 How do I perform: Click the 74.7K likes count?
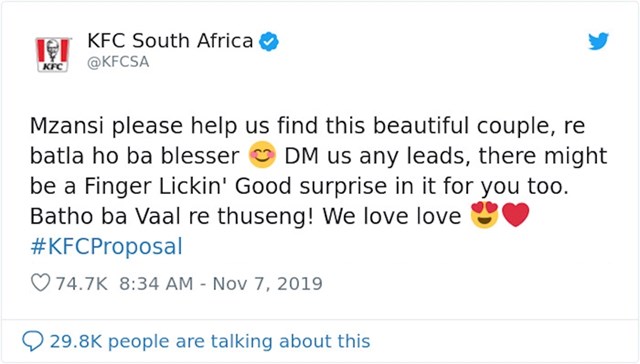(x=81, y=284)
